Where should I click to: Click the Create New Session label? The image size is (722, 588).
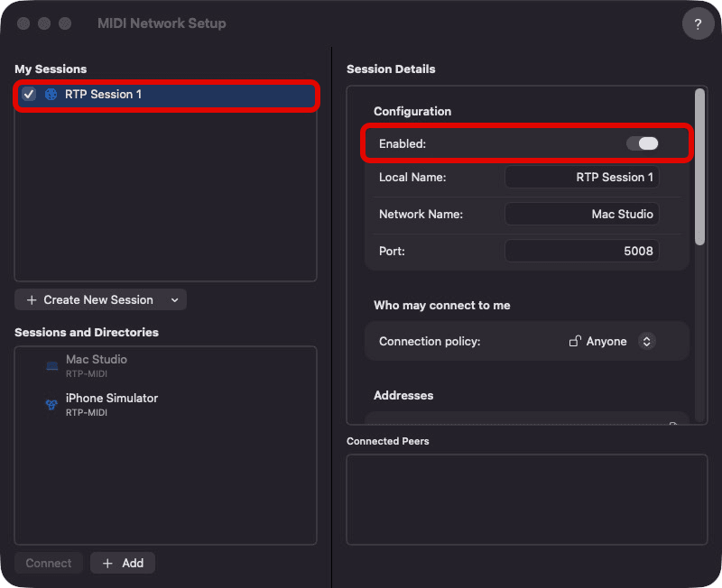tap(98, 300)
